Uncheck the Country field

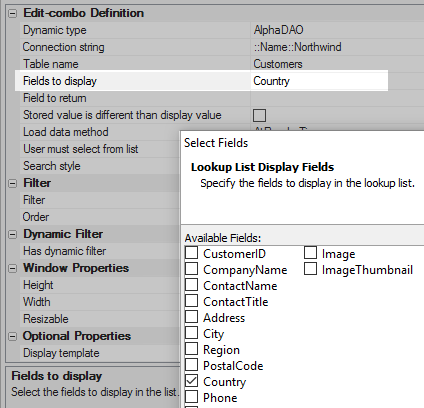(191, 381)
